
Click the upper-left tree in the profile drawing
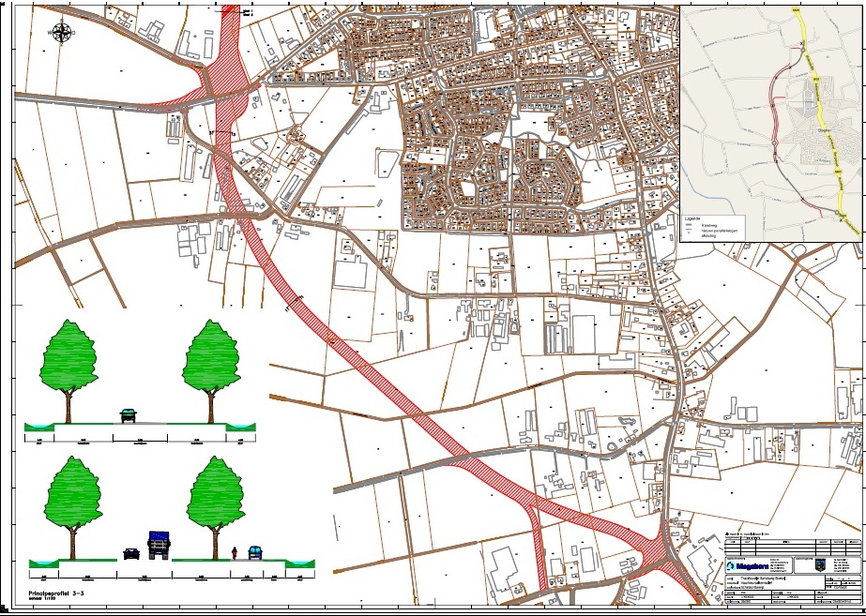[68, 359]
